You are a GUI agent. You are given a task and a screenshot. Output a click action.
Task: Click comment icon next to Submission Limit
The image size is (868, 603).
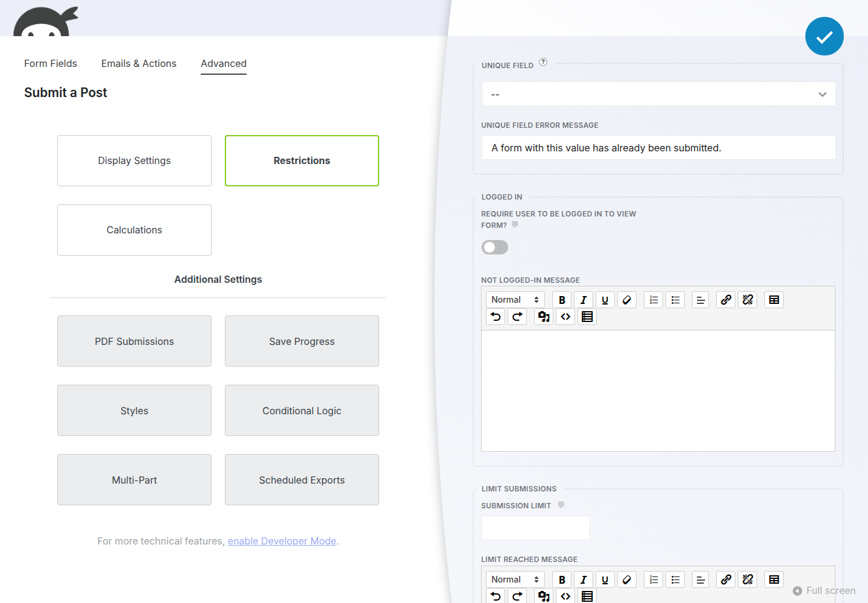[x=561, y=505]
